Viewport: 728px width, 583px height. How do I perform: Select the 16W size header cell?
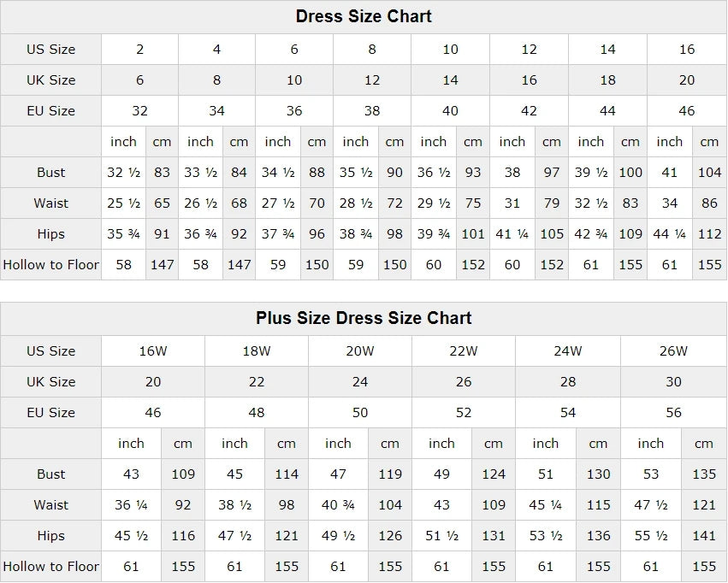153,351
